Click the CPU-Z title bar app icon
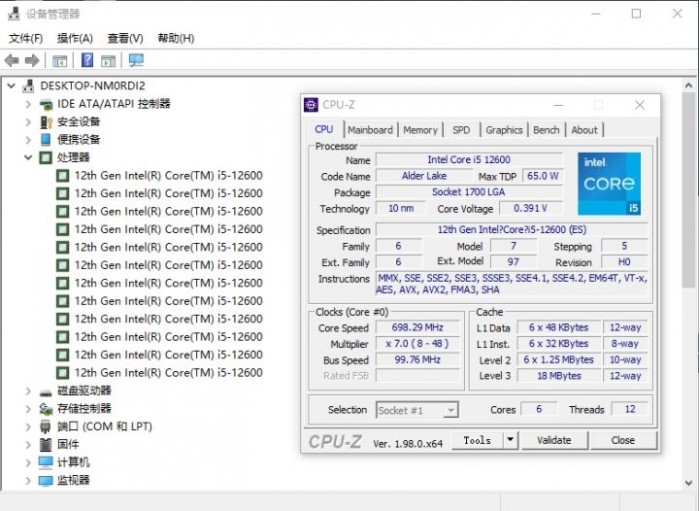Image resolution: width=700 pixels, height=511 pixels. click(312, 105)
